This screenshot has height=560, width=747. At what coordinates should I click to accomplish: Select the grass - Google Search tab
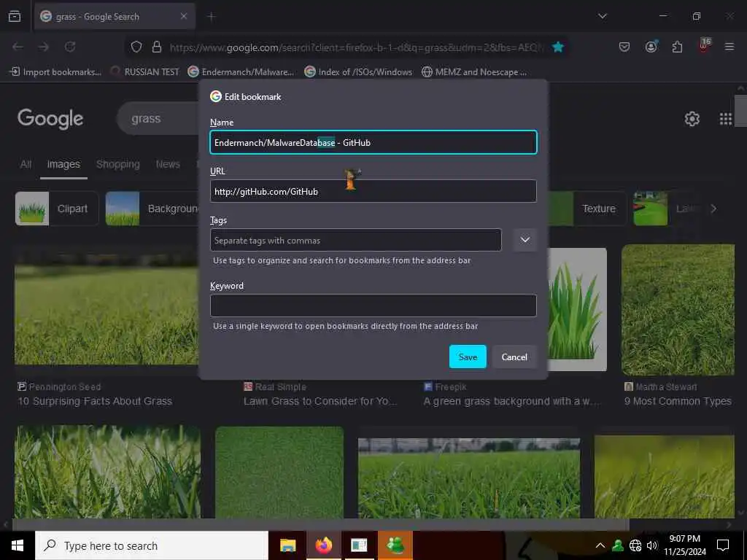coord(115,17)
